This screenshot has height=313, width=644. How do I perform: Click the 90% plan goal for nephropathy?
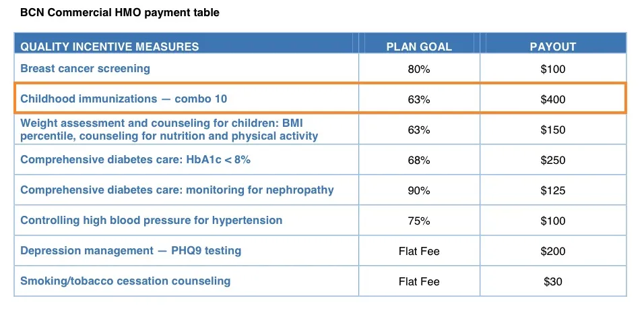[419, 191]
